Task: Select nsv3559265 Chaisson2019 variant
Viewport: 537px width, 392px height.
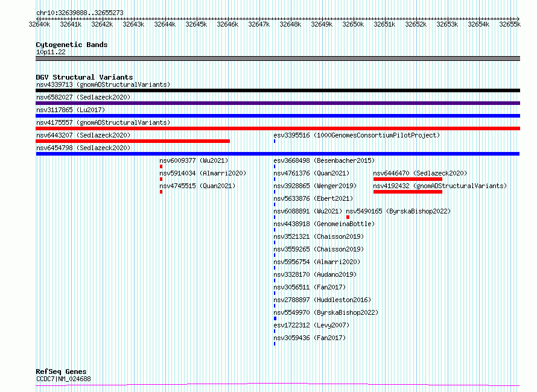Action: tap(319, 249)
